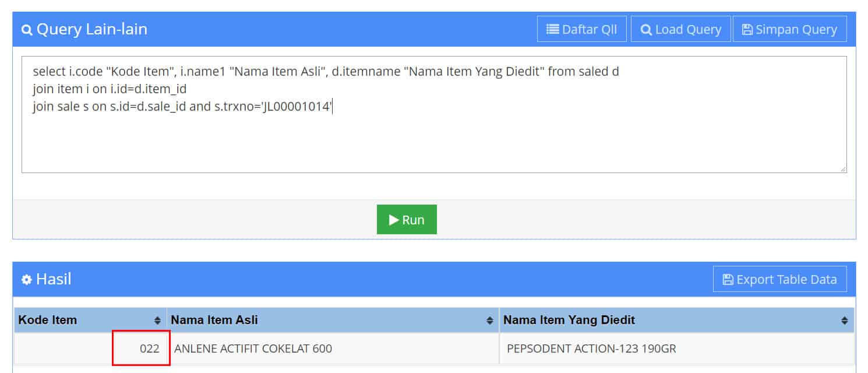Click the save icon in Export Table Data
Screen dimensions: 868x373
(x=728, y=280)
